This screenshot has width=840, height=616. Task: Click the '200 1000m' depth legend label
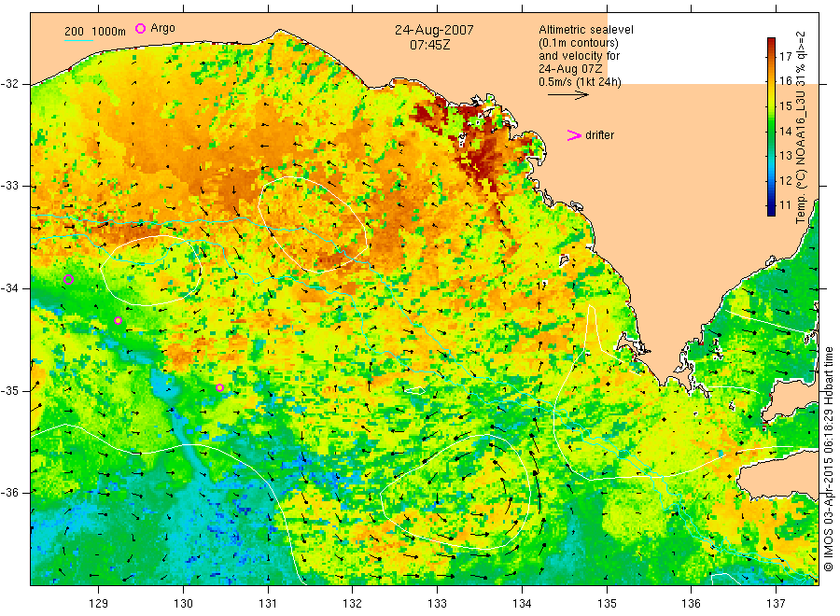point(95,32)
